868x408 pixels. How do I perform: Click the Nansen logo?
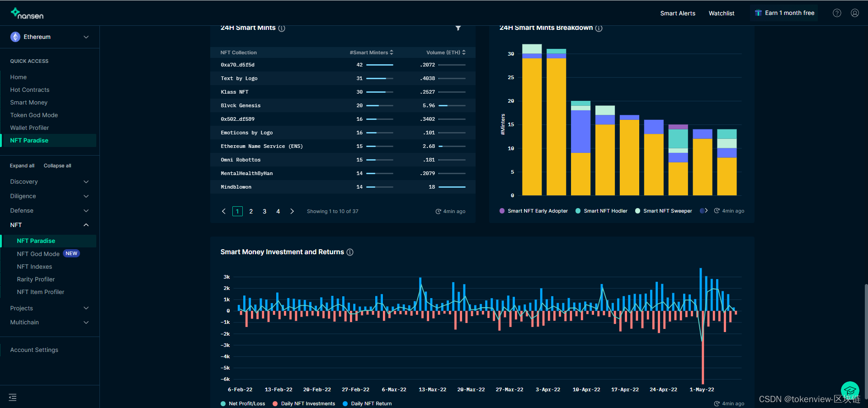pos(27,13)
